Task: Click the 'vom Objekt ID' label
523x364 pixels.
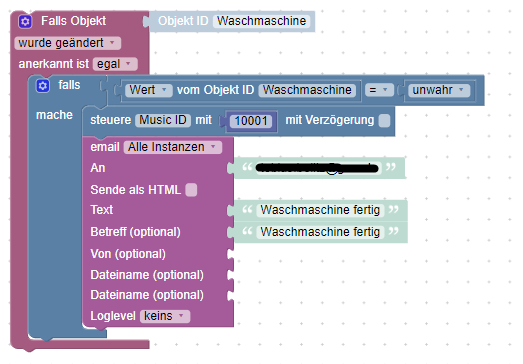Action: click(215, 90)
